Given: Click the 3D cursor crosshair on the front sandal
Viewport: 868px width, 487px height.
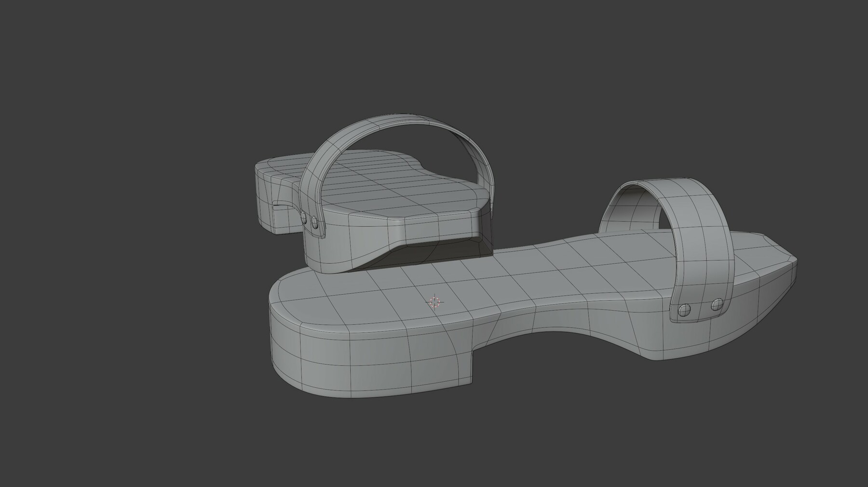Looking at the screenshot, I should click(435, 302).
